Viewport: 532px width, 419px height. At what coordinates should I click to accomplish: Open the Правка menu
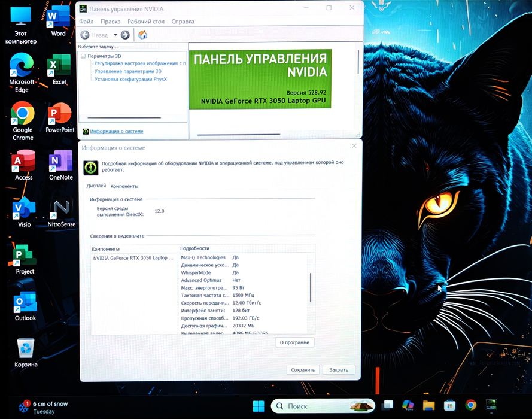click(x=110, y=22)
